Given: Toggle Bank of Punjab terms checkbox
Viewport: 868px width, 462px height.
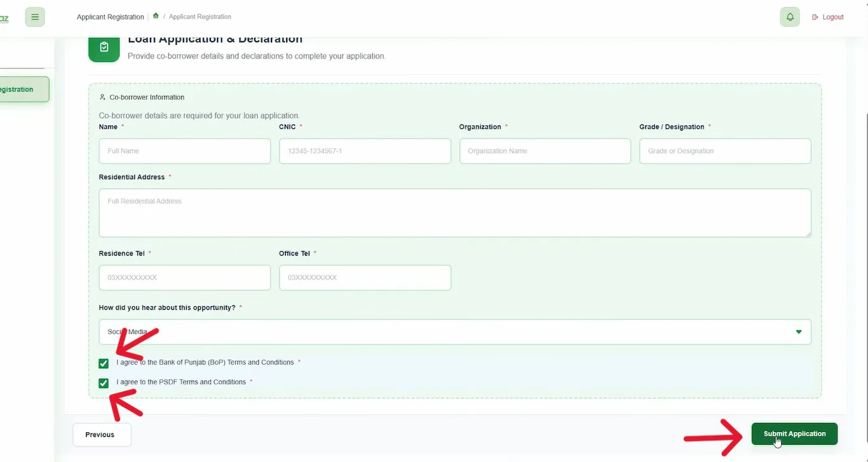Looking at the screenshot, I should pyautogui.click(x=104, y=363).
